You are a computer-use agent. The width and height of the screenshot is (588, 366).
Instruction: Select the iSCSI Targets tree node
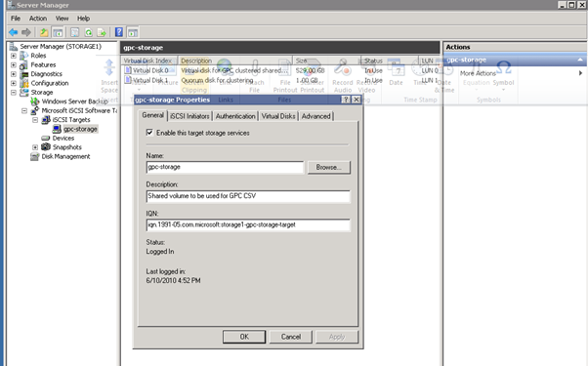coord(71,120)
